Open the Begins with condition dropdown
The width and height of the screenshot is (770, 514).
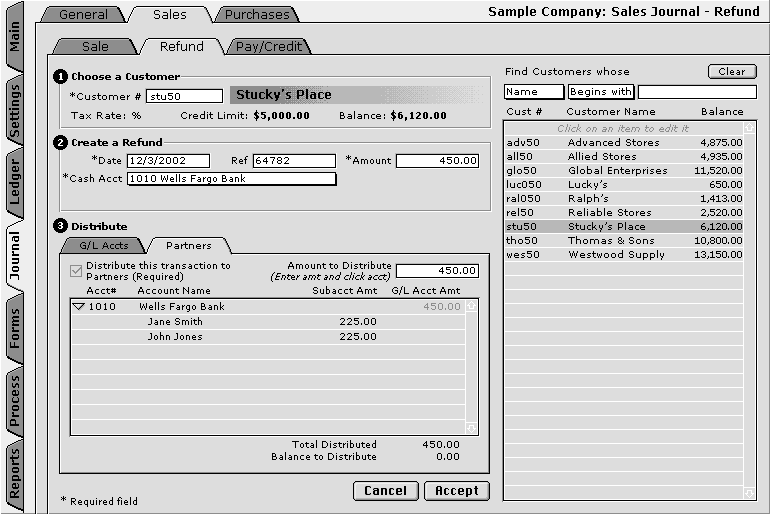pyautogui.click(x=601, y=91)
